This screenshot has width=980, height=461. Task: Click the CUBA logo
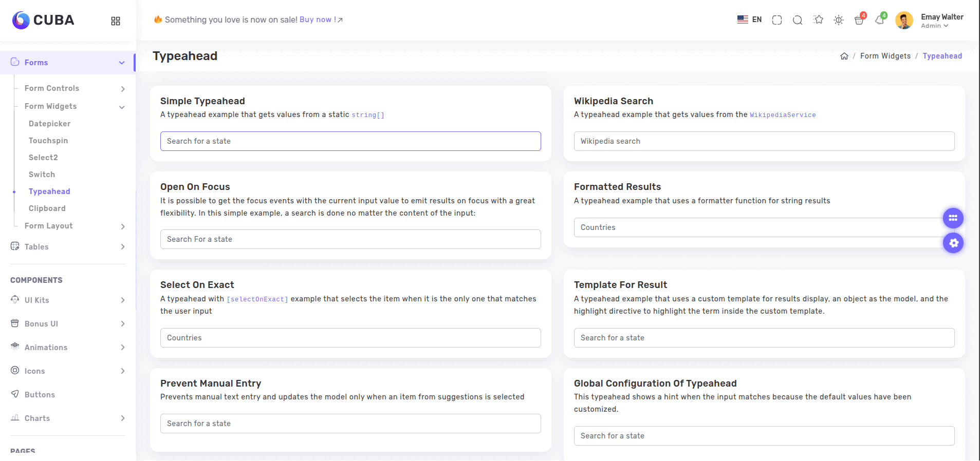(x=43, y=20)
